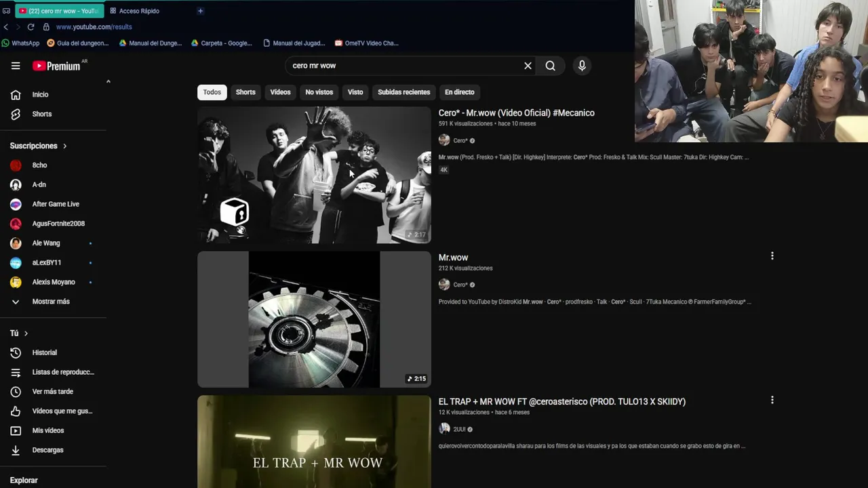Viewport: 868px width, 488px height.
Task: Click the magnifier search button
Action: (550, 66)
